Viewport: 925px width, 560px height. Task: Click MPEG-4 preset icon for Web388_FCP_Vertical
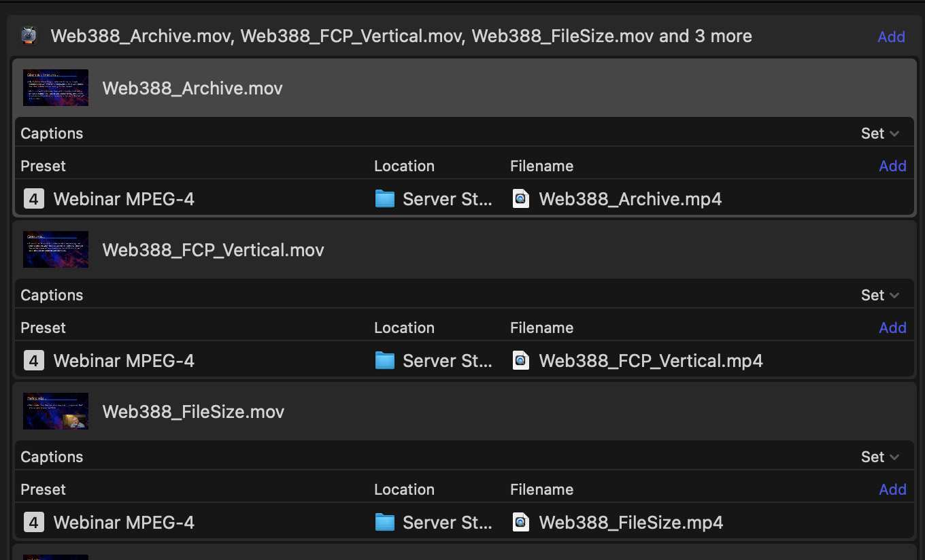34,360
